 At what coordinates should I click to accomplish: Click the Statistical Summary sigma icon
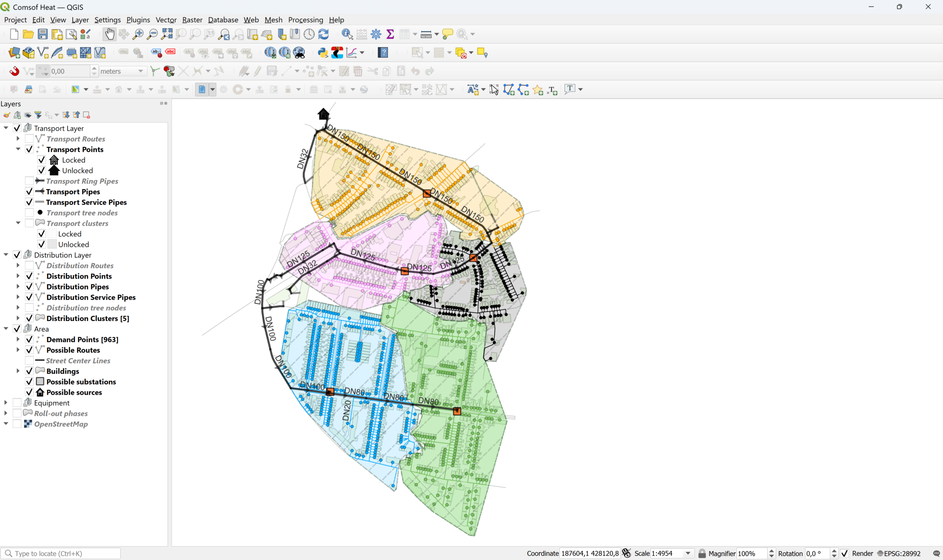point(390,34)
